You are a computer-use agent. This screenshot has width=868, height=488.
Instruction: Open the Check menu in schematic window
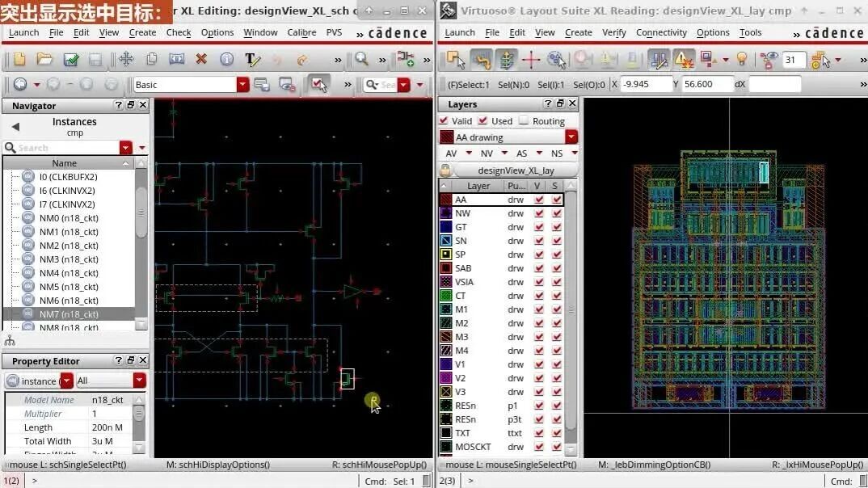click(179, 32)
